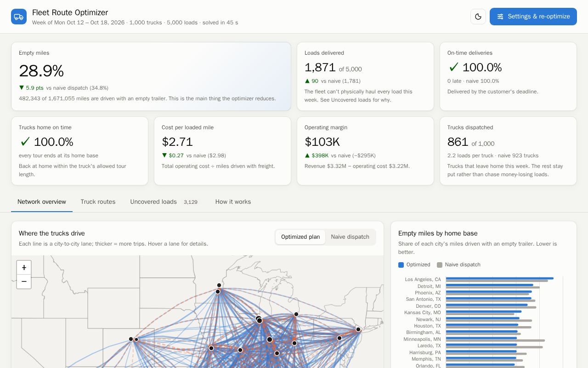This screenshot has height=368, width=588.
Task: Click the Harrisburg, PA label
Action: (x=425, y=352)
